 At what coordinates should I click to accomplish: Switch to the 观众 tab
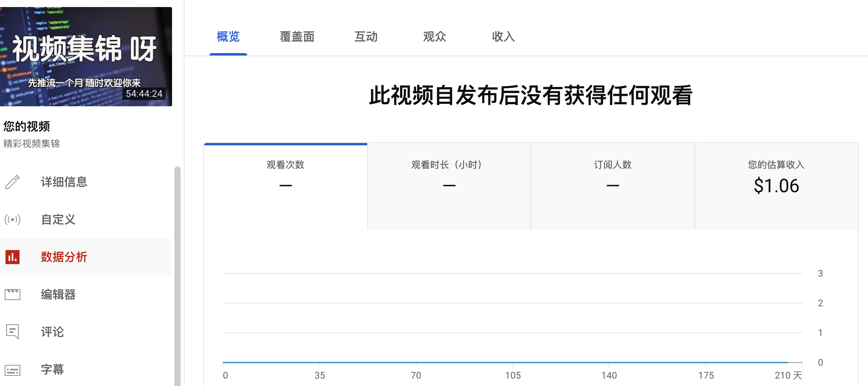435,37
